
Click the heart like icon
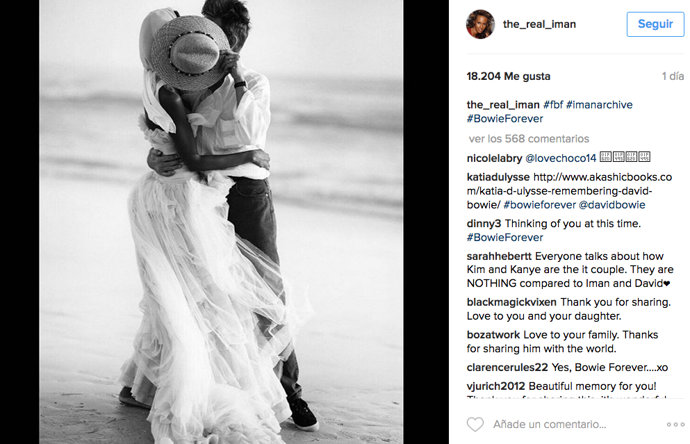tap(475, 424)
